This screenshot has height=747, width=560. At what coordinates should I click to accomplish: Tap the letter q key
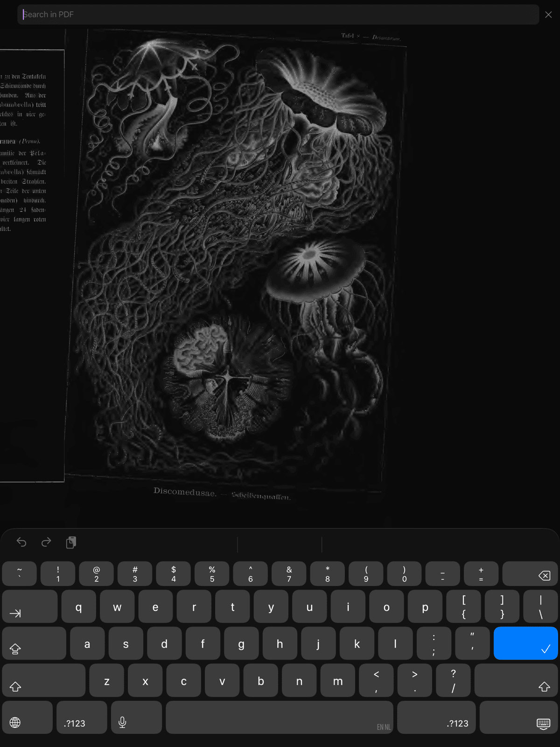[x=78, y=606]
